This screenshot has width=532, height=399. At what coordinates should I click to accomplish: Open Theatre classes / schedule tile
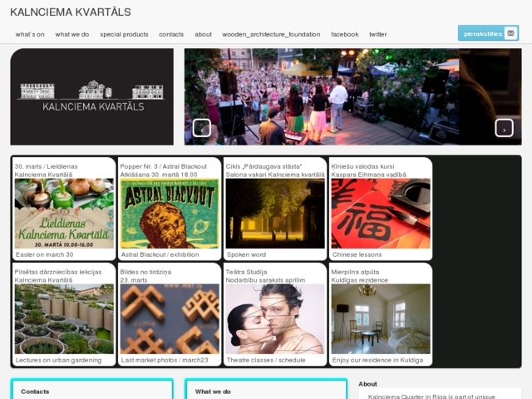(275, 318)
